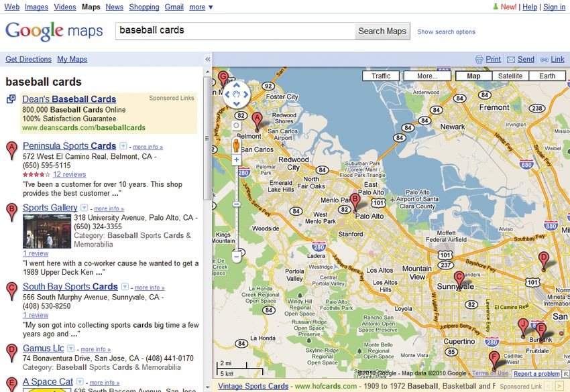Click the zoom slider track
This screenshot has width=570, height=392.
coord(237,208)
